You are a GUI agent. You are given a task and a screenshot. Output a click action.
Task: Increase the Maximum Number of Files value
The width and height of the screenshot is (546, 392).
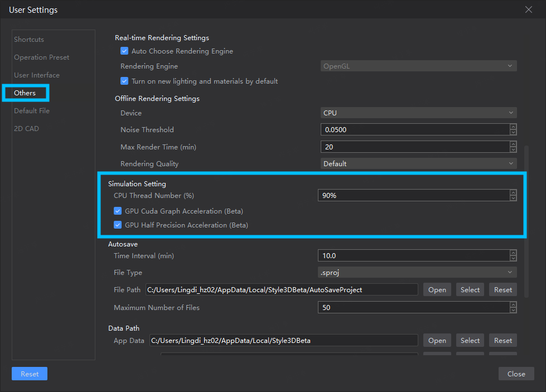513,305
